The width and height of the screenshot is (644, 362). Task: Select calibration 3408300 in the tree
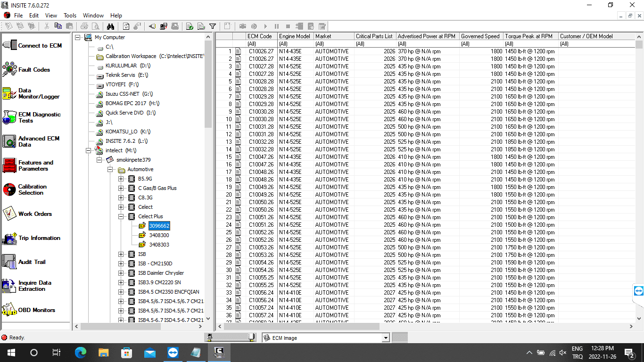point(159,235)
